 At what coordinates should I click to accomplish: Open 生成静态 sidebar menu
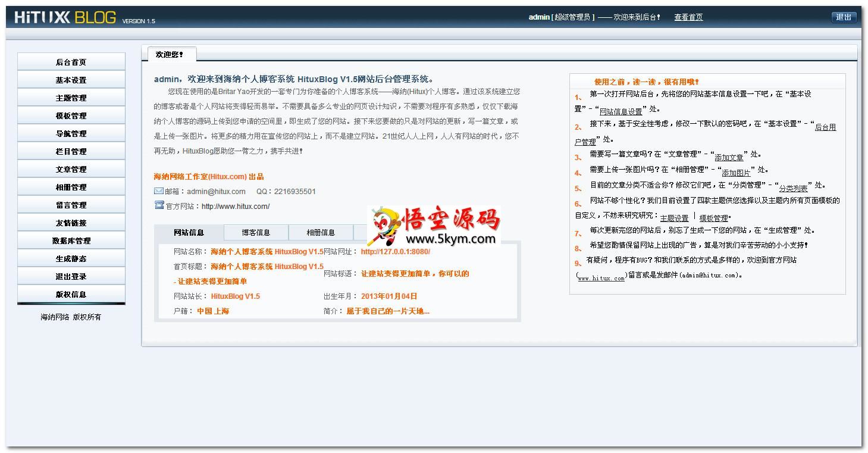click(71, 258)
